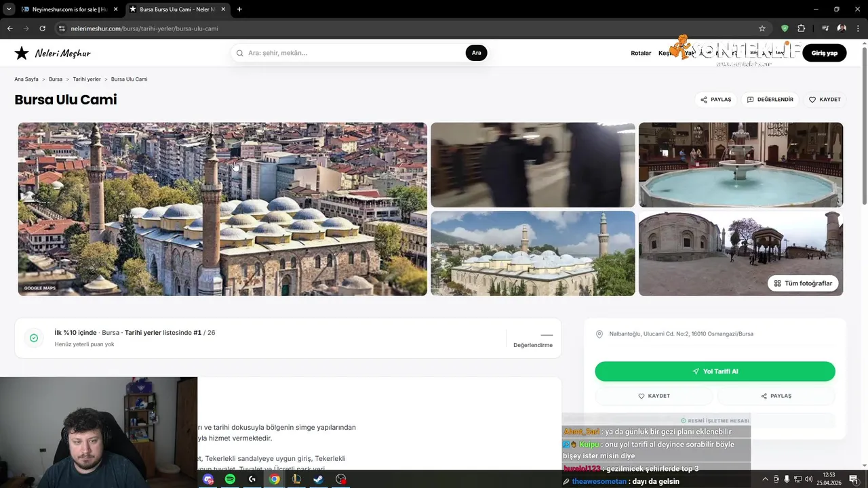Click Tarihi yerler breadcrumb link
Viewport: 868px width, 488px height.
click(87, 79)
